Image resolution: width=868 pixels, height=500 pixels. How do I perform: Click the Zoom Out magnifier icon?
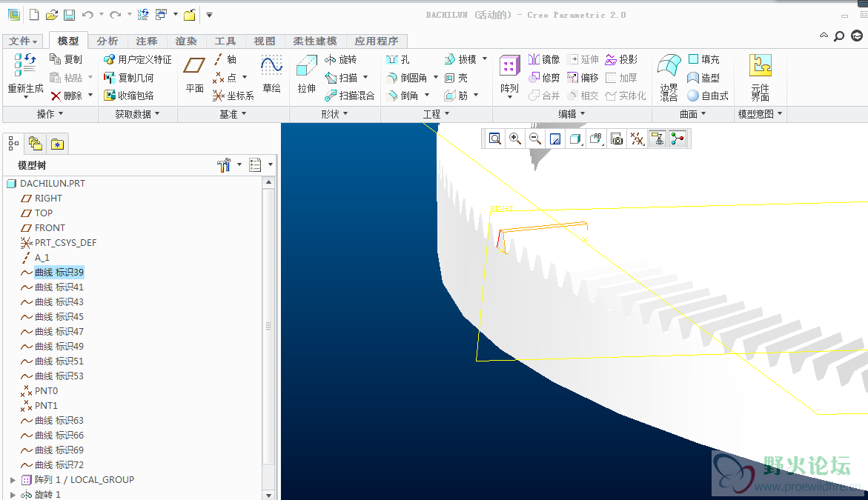pos(534,139)
